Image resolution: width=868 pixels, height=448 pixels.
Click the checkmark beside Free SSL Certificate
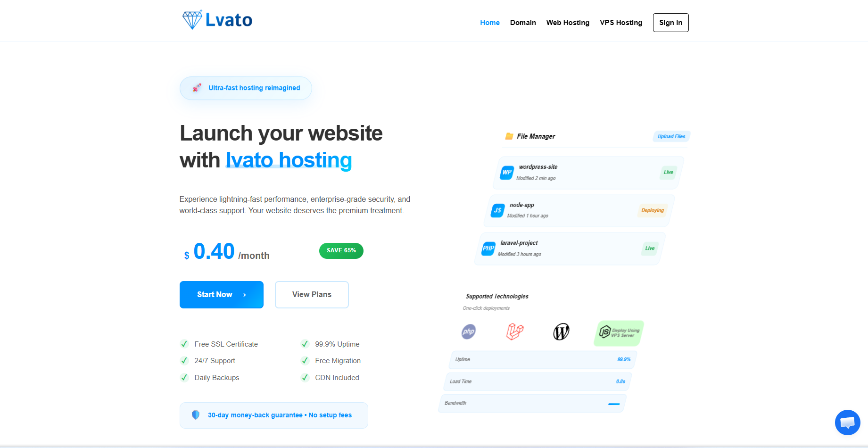184,344
